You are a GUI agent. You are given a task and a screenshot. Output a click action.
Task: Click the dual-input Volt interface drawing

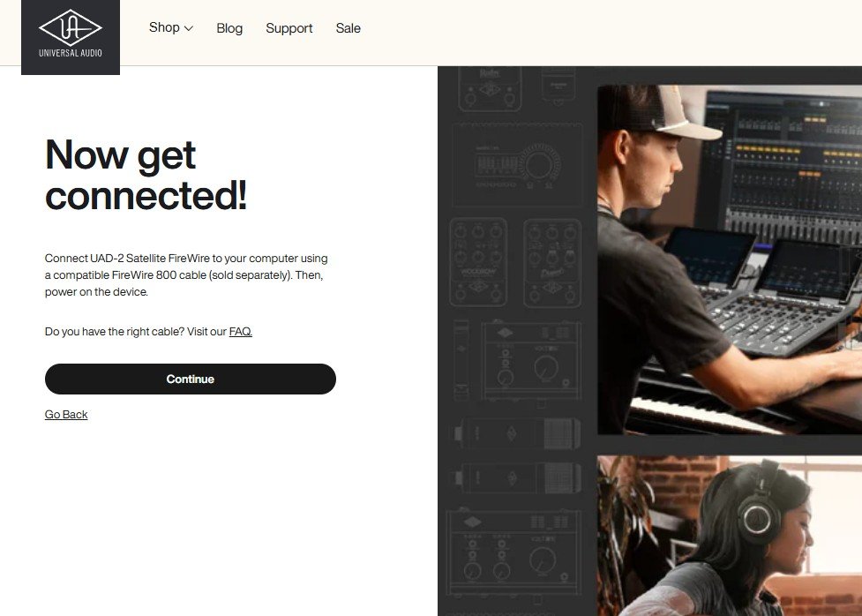click(x=513, y=552)
